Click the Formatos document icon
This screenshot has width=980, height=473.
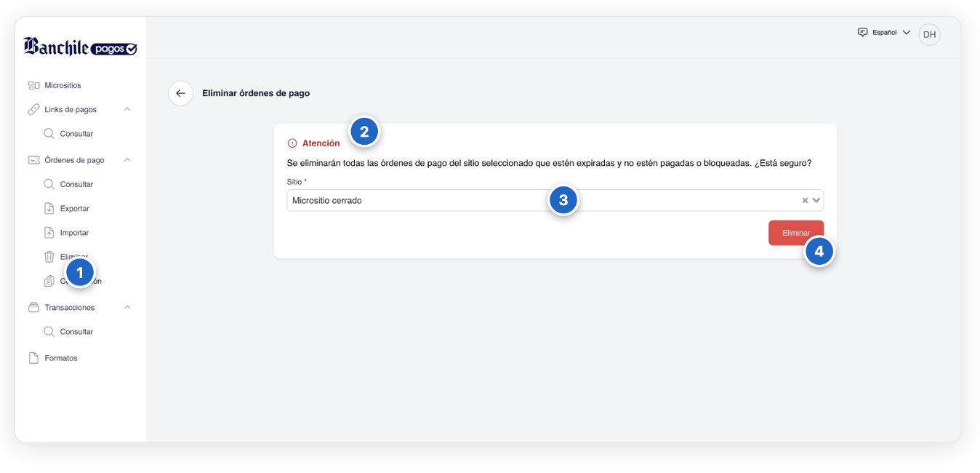tap(33, 358)
